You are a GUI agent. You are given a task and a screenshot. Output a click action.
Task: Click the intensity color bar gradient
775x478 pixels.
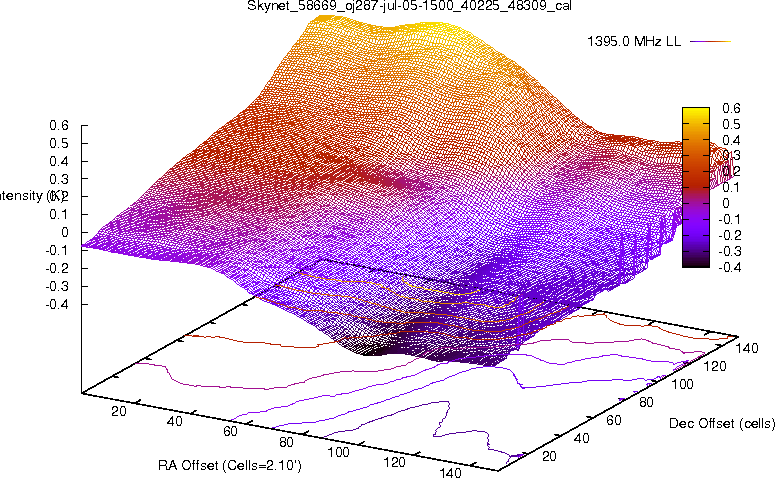pyautogui.click(x=696, y=187)
